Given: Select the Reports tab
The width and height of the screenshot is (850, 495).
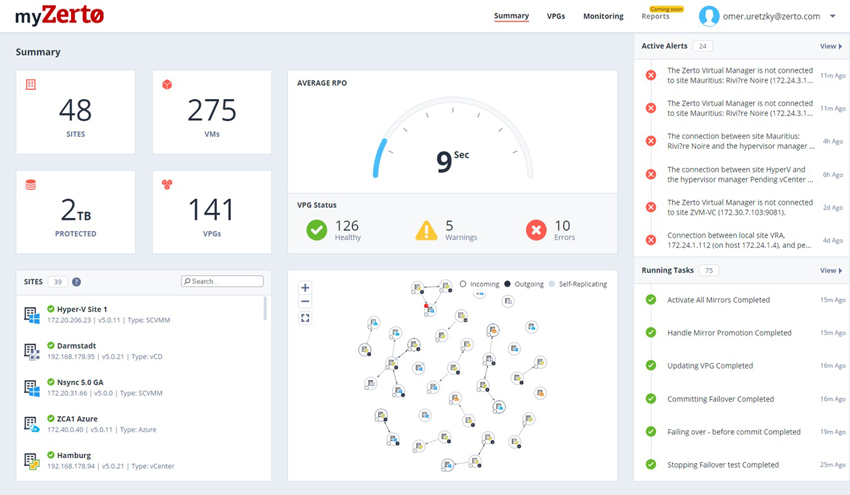Looking at the screenshot, I should 655,16.
